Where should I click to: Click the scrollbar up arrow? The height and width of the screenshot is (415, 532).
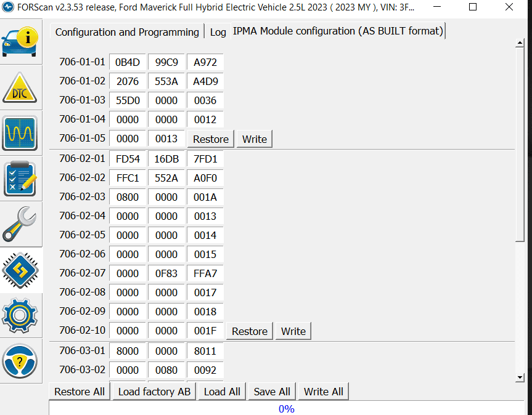click(x=520, y=43)
